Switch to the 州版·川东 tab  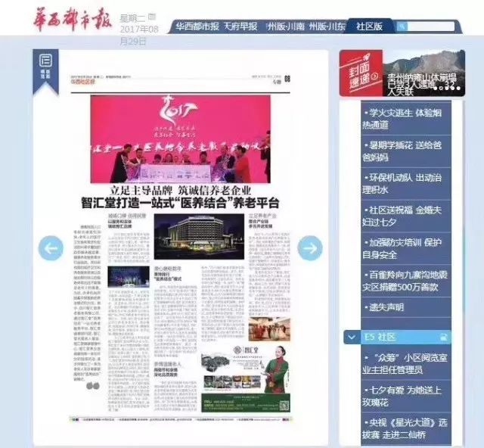[x=327, y=26]
